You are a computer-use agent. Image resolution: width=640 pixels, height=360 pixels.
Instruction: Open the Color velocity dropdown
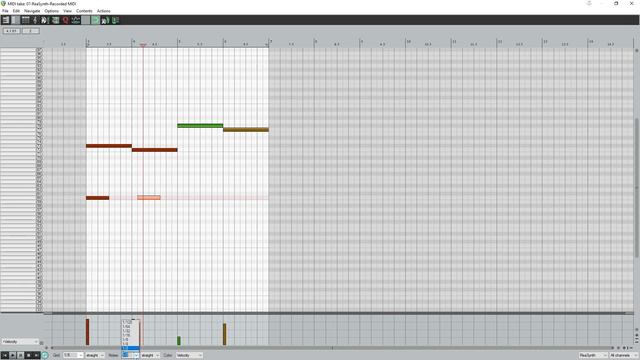pyautogui.click(x=189, y=356)
